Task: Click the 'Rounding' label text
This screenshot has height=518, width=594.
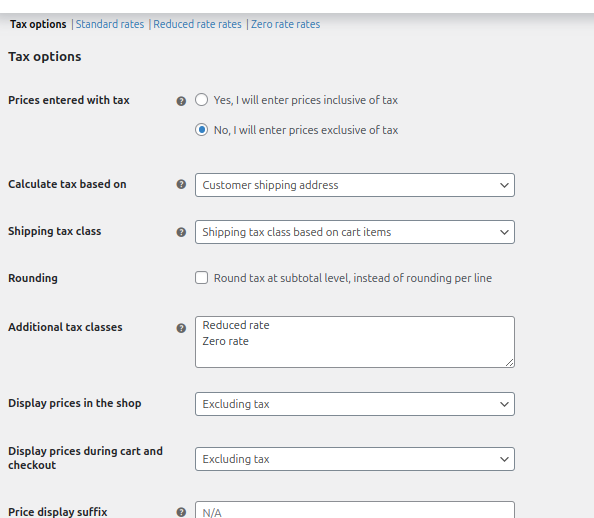Action: coord(33,278)
